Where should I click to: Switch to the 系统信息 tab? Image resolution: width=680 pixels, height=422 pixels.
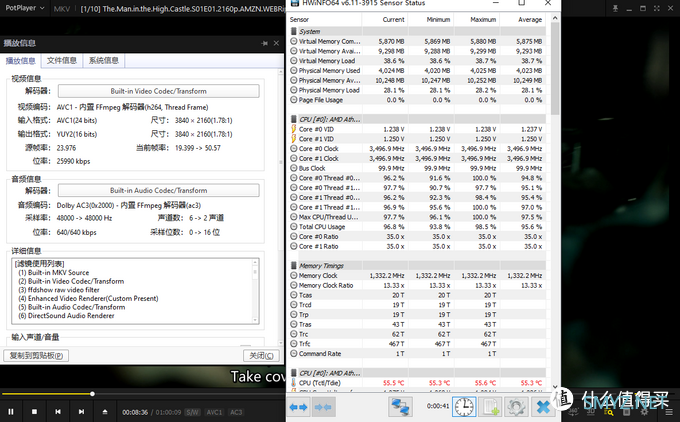104,60
